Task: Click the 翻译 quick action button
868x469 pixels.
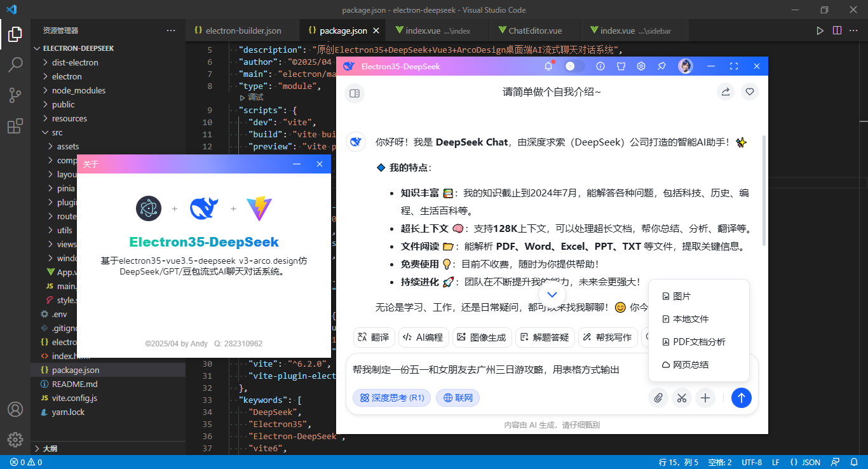Action: [x=374, y=337]
